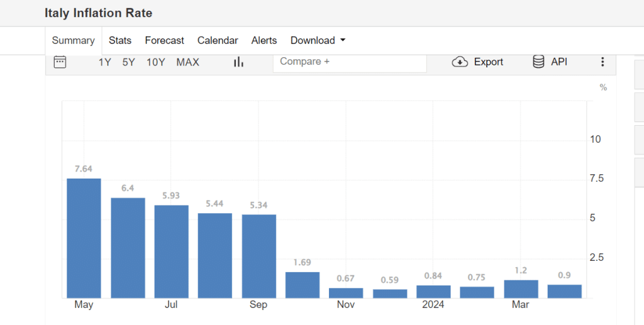This screenshot has height=325, width=644.
Task: Open the three-dot more options menu
Action: click(602, 62)
